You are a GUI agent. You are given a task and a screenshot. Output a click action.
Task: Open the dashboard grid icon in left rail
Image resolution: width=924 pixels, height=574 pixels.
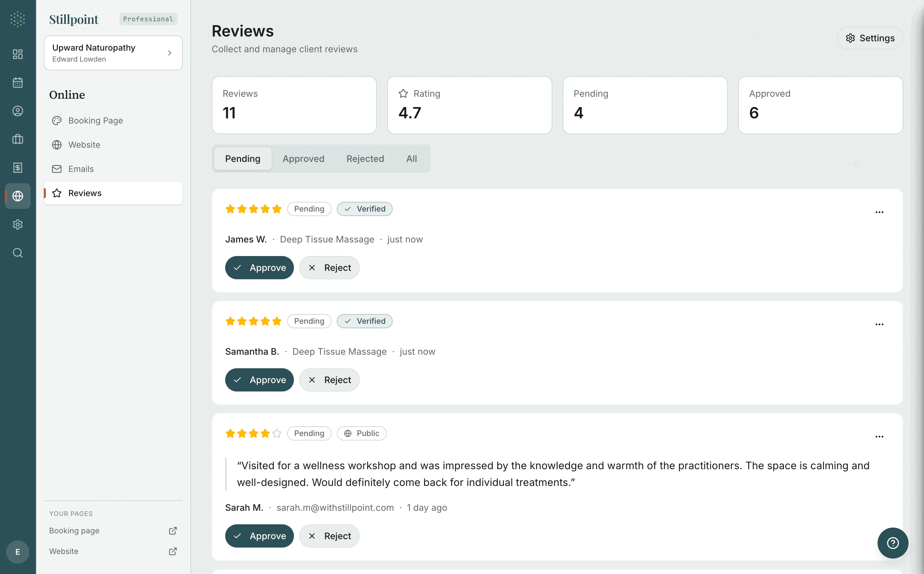(x=17, y=54)
